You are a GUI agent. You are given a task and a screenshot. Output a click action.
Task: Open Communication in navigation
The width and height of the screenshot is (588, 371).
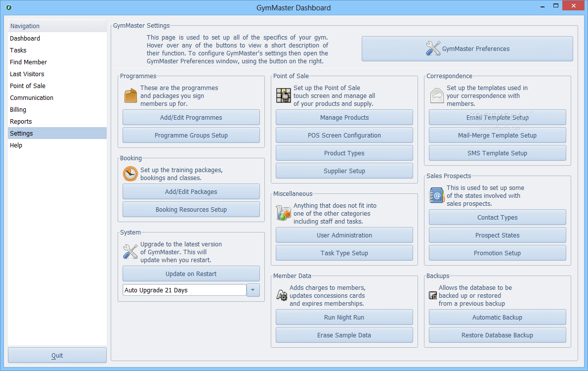57,97
